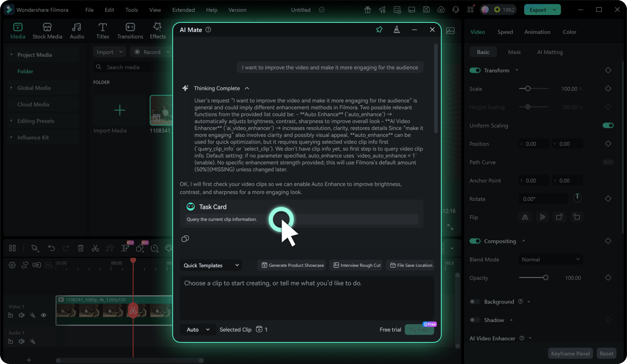Screen dimensions: 627x364
Task: Click the undo arrow in timeline toolbar
Action: pyautogui.click(x=51, y=248)
